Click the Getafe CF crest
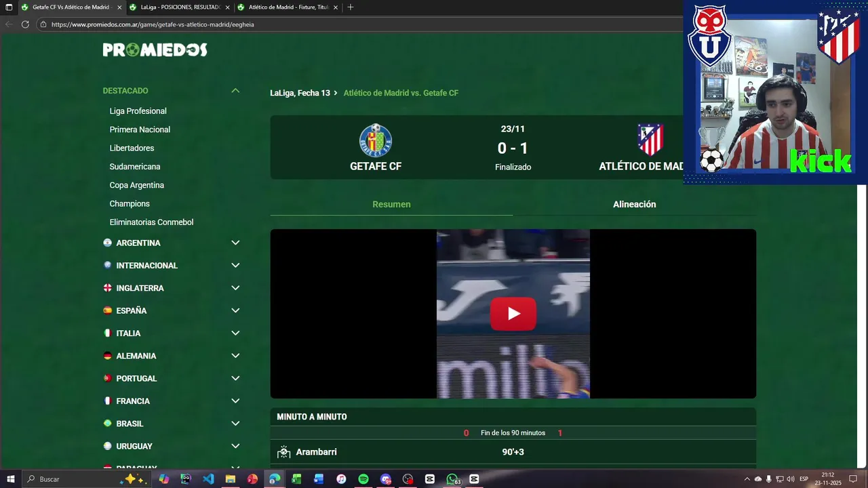Viewport: 868px width, 488px height. pyautogui.click(x=376, y=140)
